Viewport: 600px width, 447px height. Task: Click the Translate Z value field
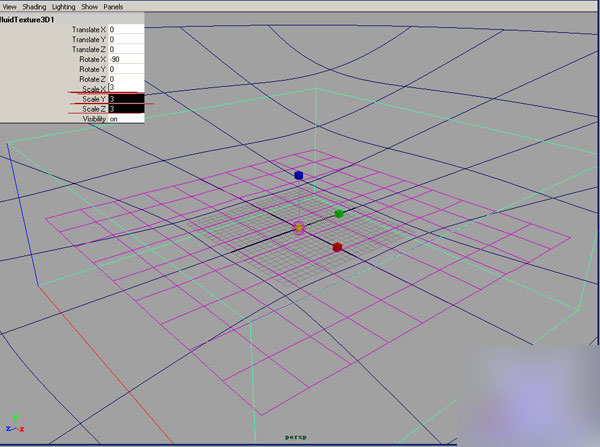click(126, 49)
